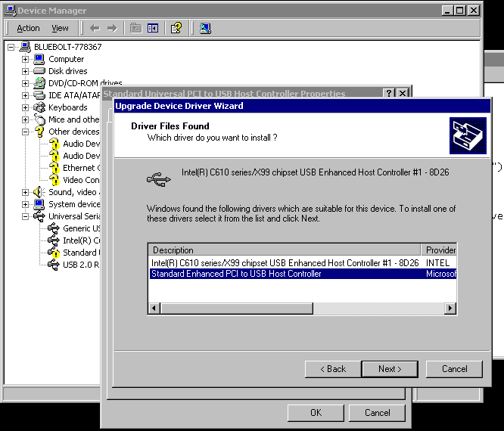This screenshot has height=431, width=504.
Task: Collapse the Other devices node
Action: click(25, 132)
